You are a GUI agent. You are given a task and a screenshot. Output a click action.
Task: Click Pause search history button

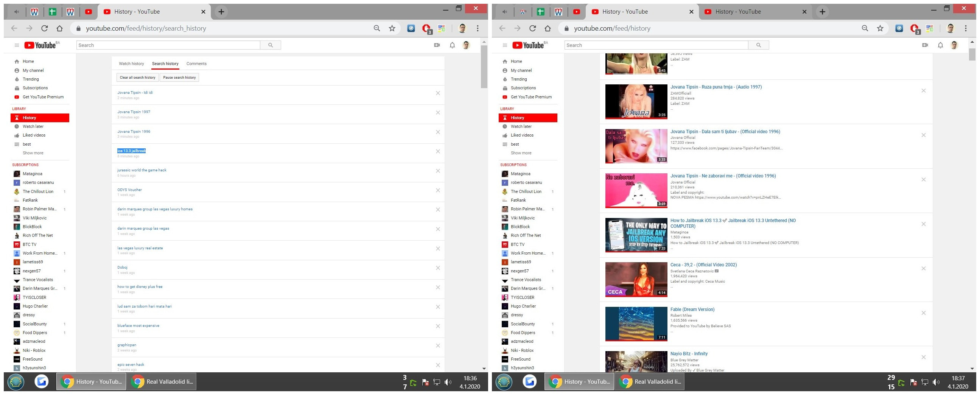(x=179, y=77)
